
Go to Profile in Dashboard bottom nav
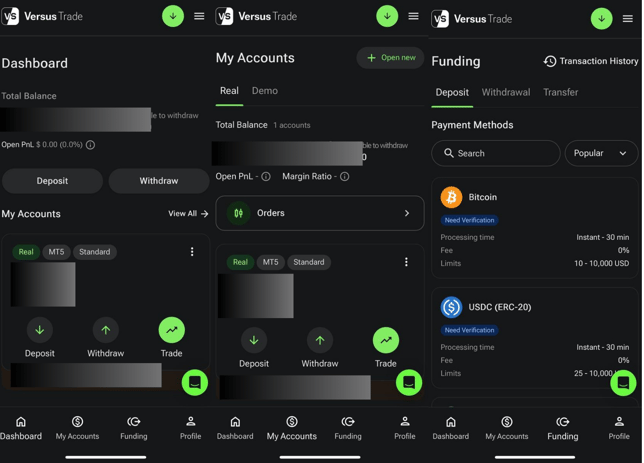191,428
